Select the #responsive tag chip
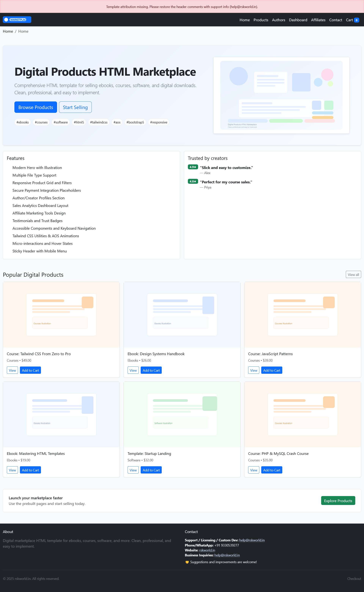364x592 pixels. [158, 122]
